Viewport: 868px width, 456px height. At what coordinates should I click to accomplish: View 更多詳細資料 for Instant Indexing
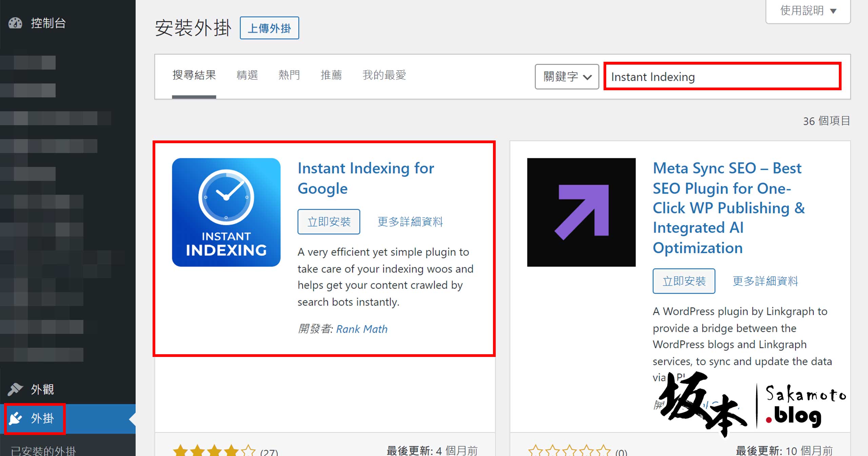point(410,222)
